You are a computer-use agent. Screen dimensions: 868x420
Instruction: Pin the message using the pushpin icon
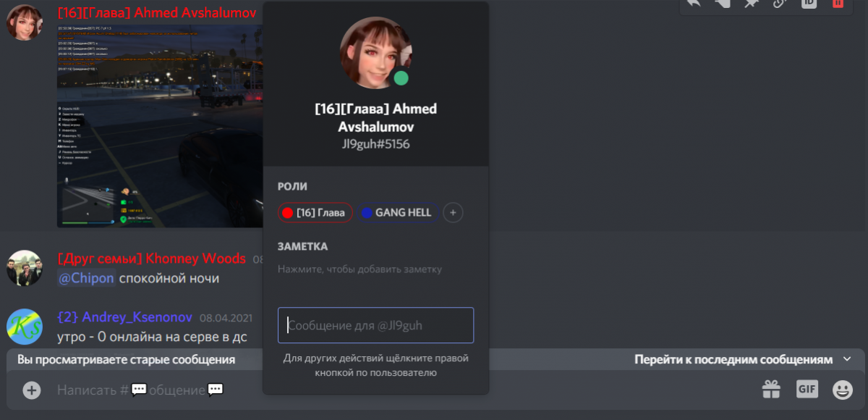tap(751, 2)
